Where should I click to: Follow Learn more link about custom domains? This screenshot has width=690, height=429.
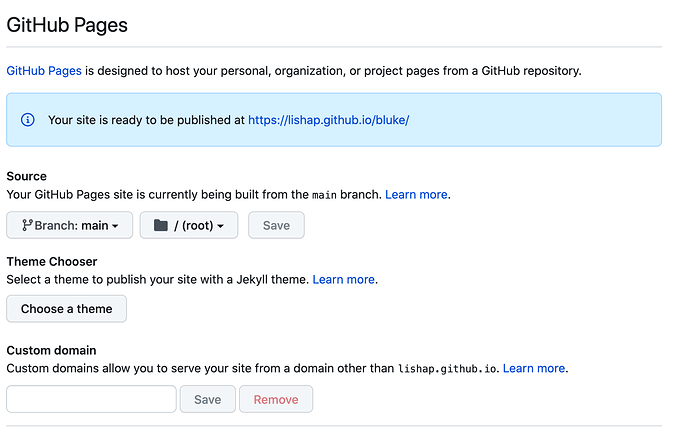534,368
